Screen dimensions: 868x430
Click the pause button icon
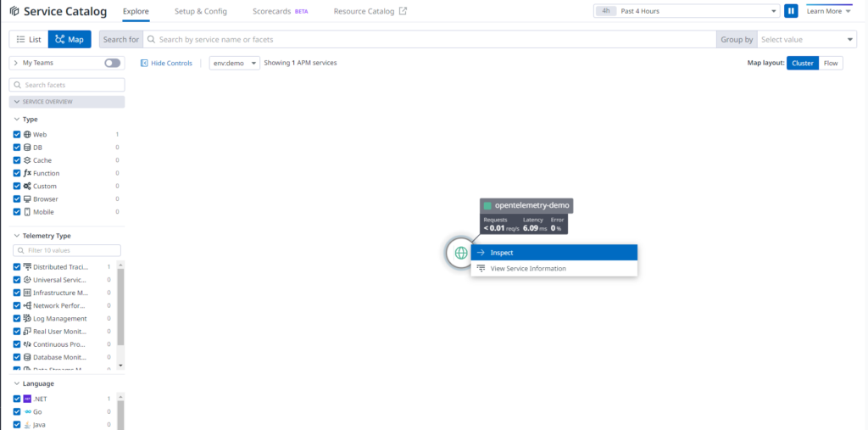[791, 11]
